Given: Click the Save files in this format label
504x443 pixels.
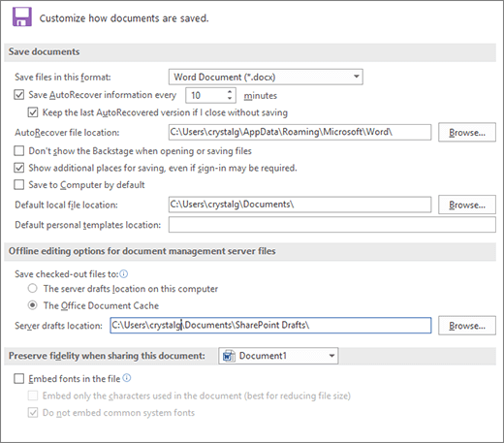Looking at the screenshot, I should [x=63, y=78].
